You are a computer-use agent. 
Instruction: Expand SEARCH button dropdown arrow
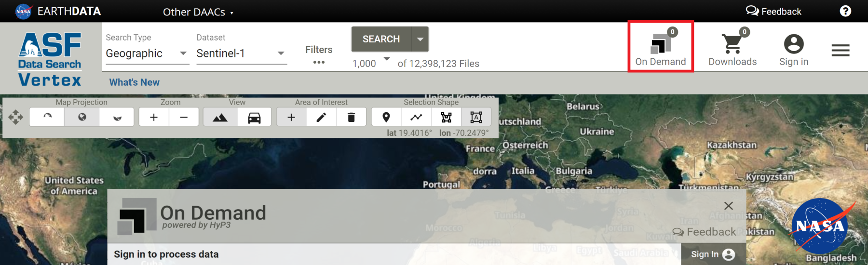point(420,39)
